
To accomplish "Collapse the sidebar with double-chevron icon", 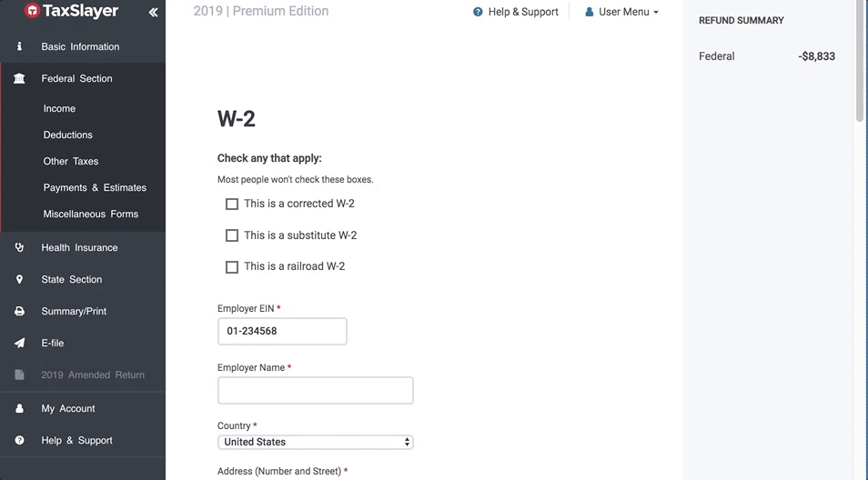I will 153,13.
